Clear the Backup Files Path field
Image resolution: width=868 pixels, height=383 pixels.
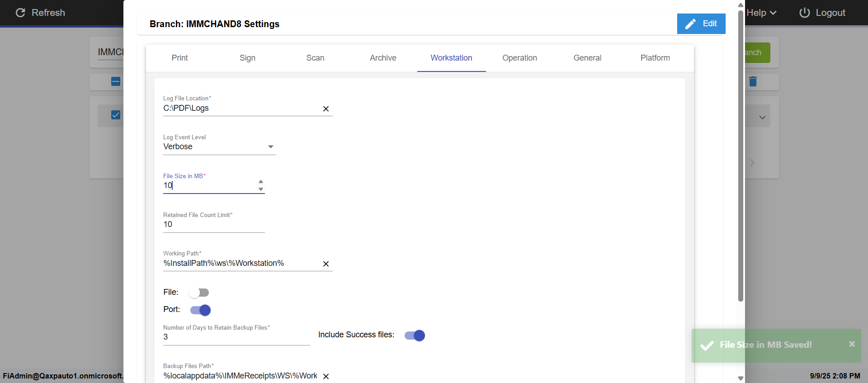click(325, 376)
